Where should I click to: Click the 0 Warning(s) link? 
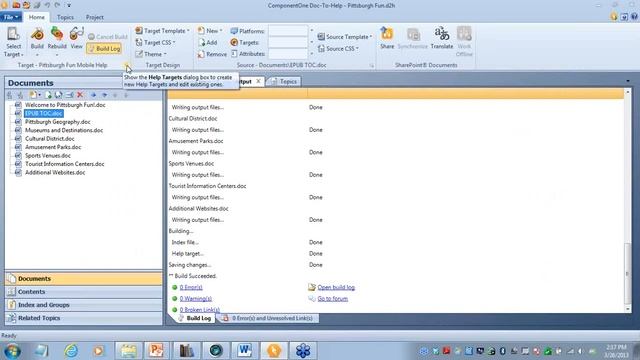(196, 299)
